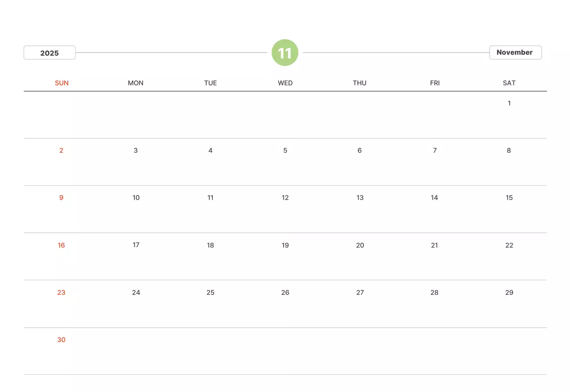Select Saturday November 1
The height and width of the screenshot is (392, 570).
pyautogui.click(x=509, y=103)
